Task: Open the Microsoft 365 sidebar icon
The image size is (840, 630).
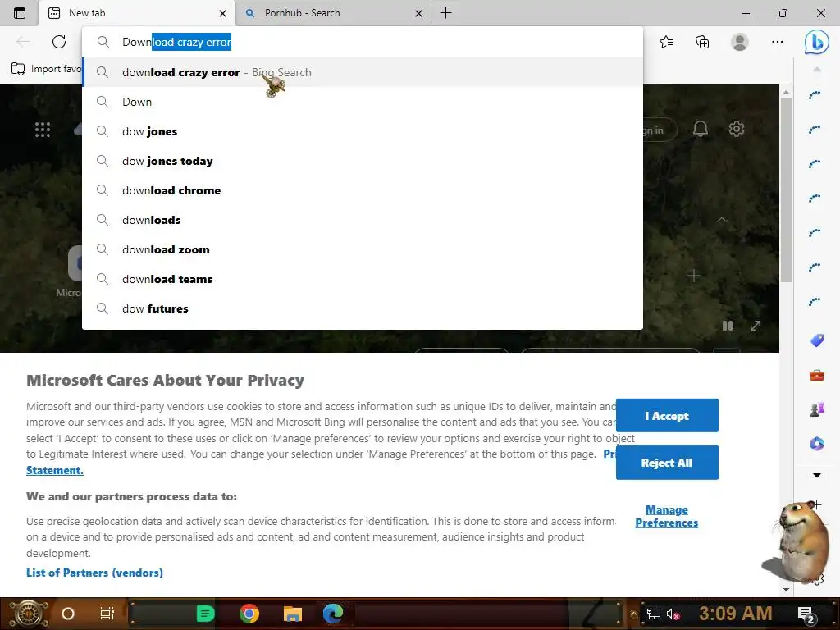Action: click(816, 444)
